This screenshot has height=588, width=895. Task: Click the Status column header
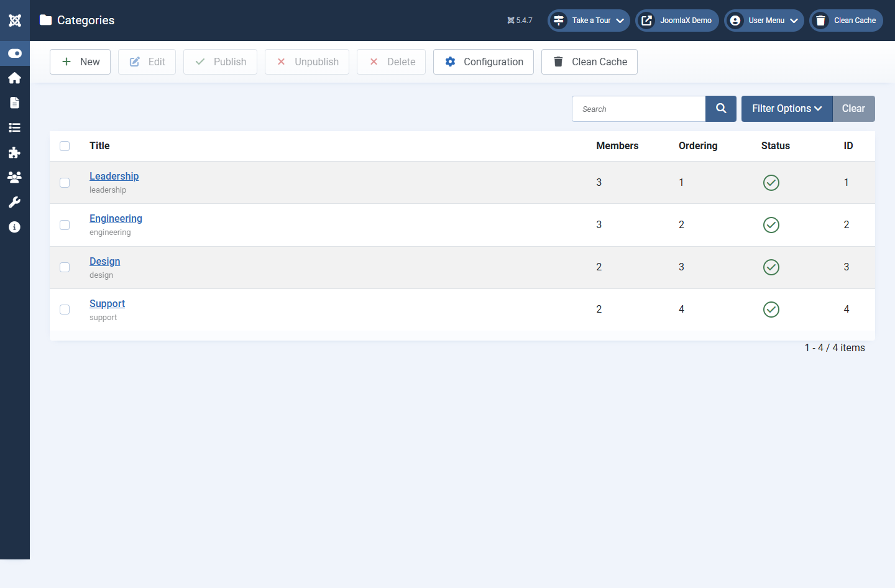(776, 145)
